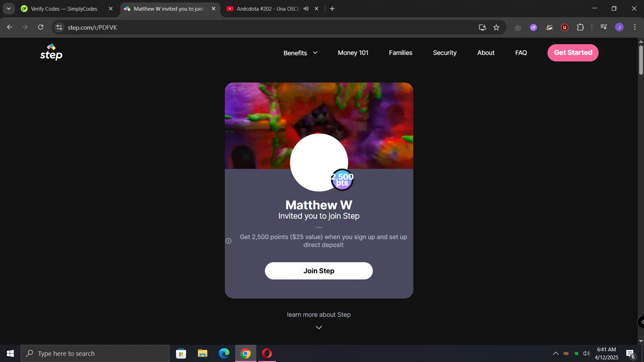Viewport: 644px width, 362px height.
Task: Open the Windows Start menu
Action: (10, 353)
